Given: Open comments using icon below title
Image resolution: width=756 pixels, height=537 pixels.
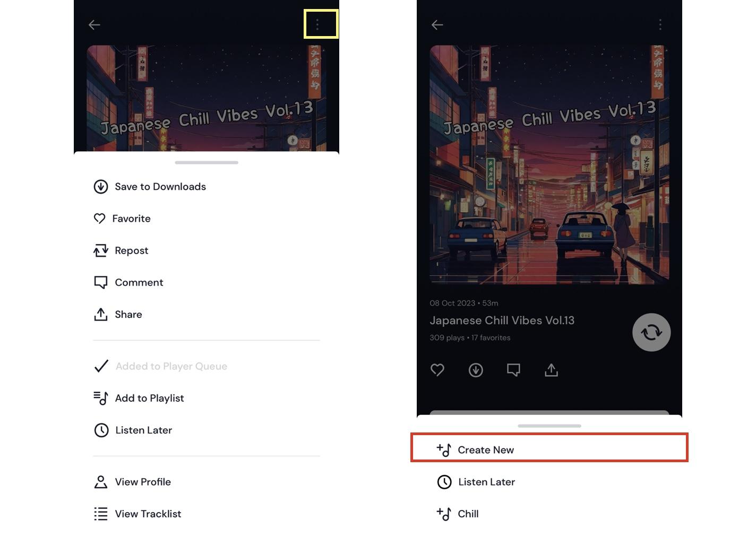Looking at the screenshot, I should (513, 370).
